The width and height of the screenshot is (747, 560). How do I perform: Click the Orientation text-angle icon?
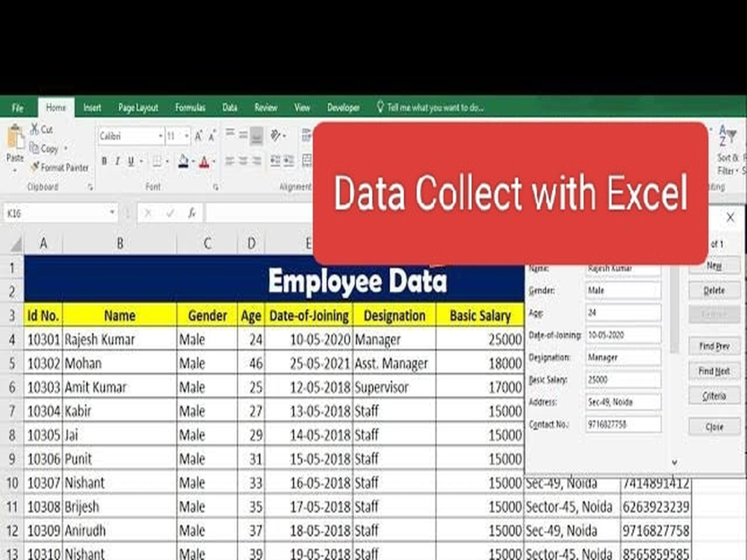click(x=276, y=136)
